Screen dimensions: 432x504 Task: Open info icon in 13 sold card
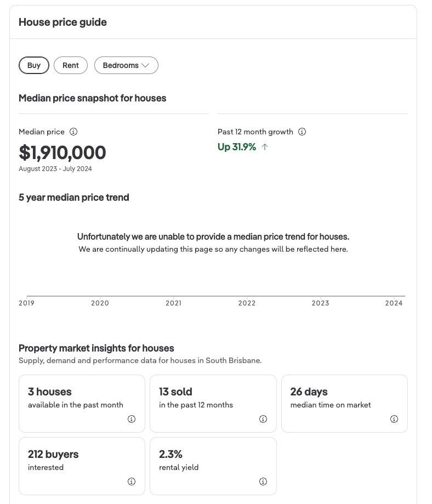click(263, 419)
